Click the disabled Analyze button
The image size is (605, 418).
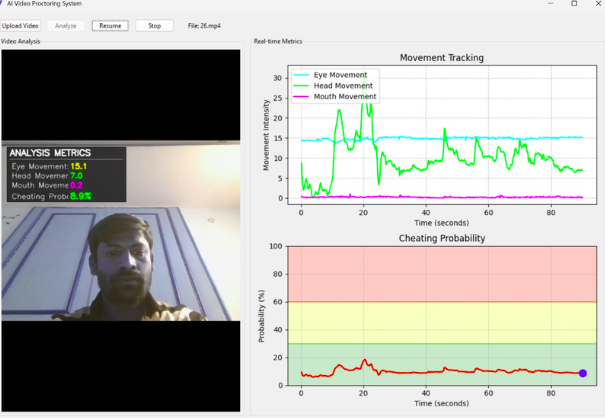pos(66,26)
